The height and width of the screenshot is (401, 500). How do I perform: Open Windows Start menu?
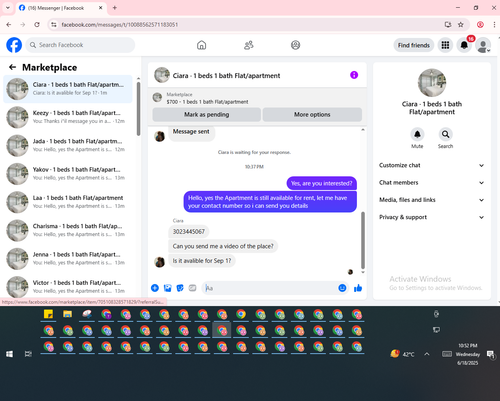click(x=9, y=354)
